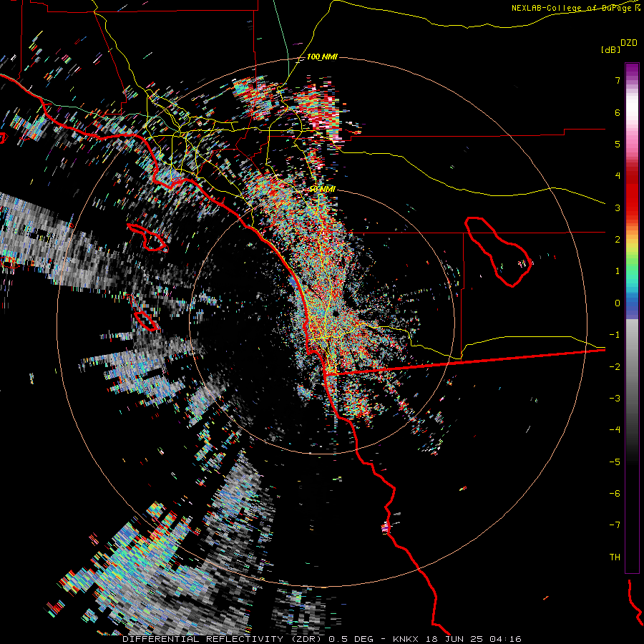Click the scale value -5
Viewport: 644px width, 644px height.
(x=615, y=462)
